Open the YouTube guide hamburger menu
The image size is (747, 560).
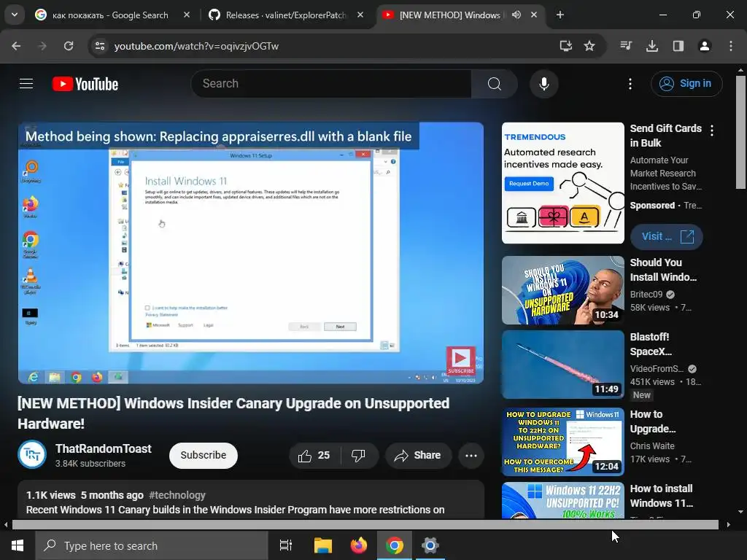point(26,84)
